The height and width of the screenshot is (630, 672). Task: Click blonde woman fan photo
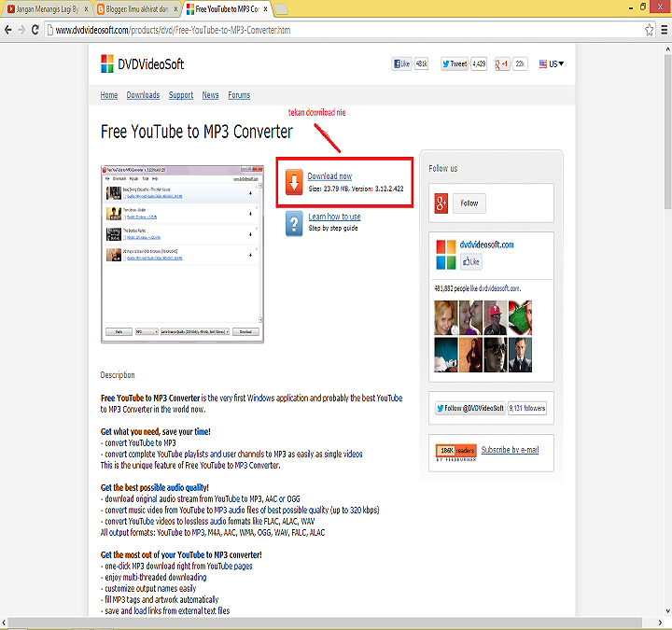(446, 317)
